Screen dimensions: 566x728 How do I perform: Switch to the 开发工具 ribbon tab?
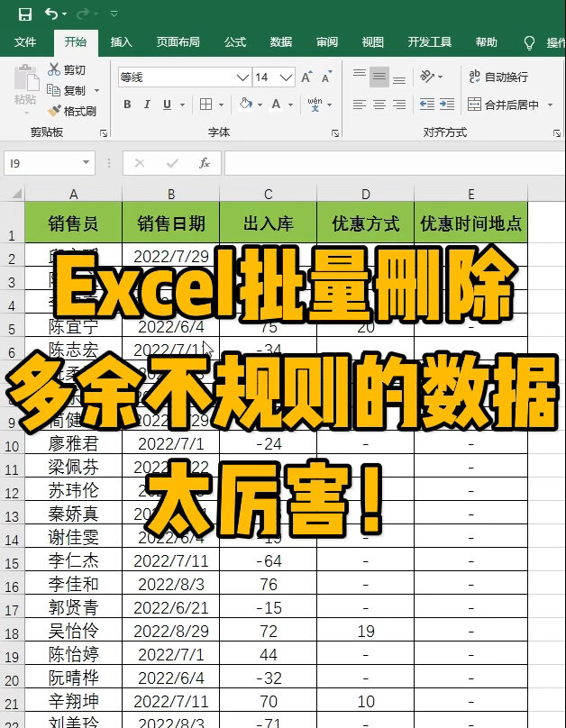[430, 42]
